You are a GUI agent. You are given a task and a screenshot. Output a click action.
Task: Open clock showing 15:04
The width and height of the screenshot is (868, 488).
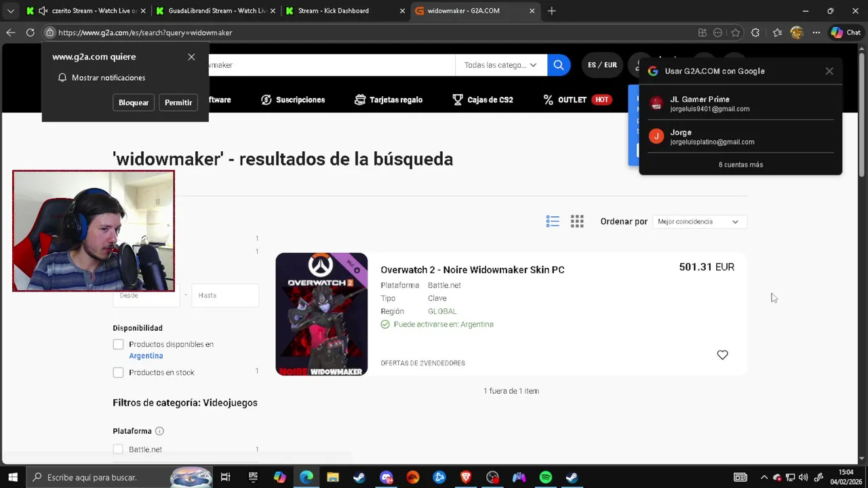click(x=846, y=472)
